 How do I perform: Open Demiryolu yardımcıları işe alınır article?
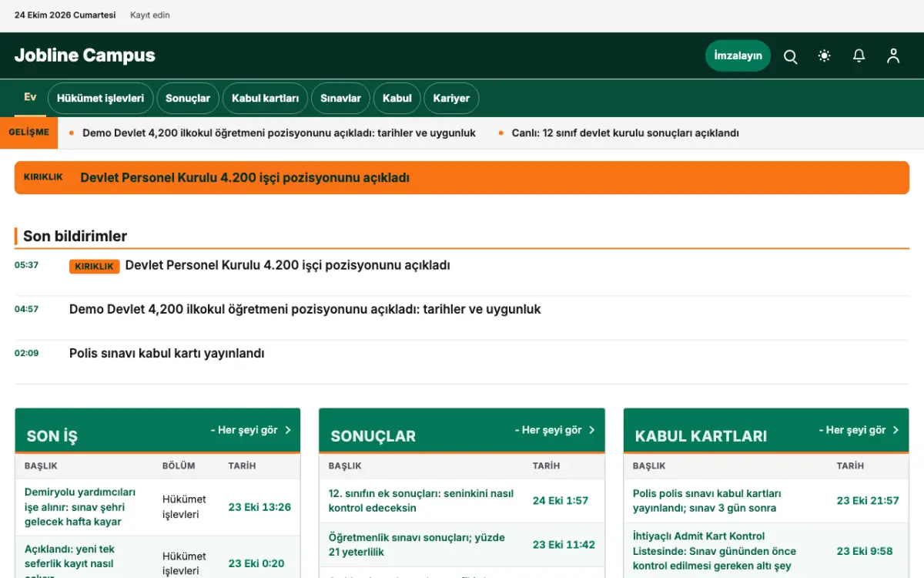(80, 507)
